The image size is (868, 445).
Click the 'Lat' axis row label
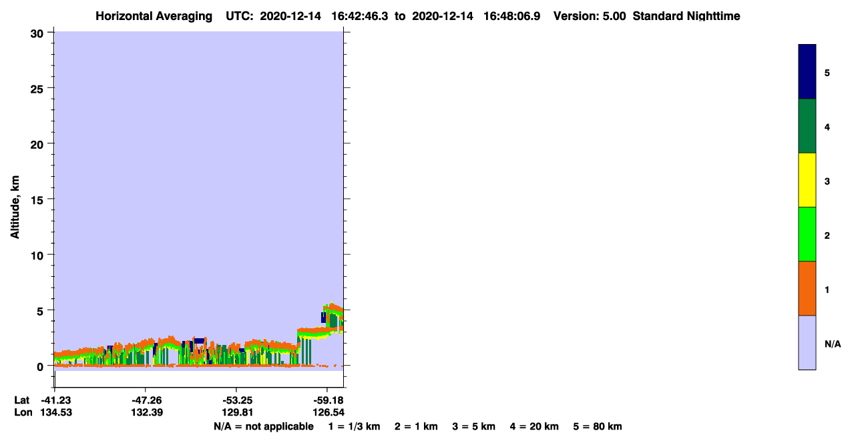pos(21,400)
